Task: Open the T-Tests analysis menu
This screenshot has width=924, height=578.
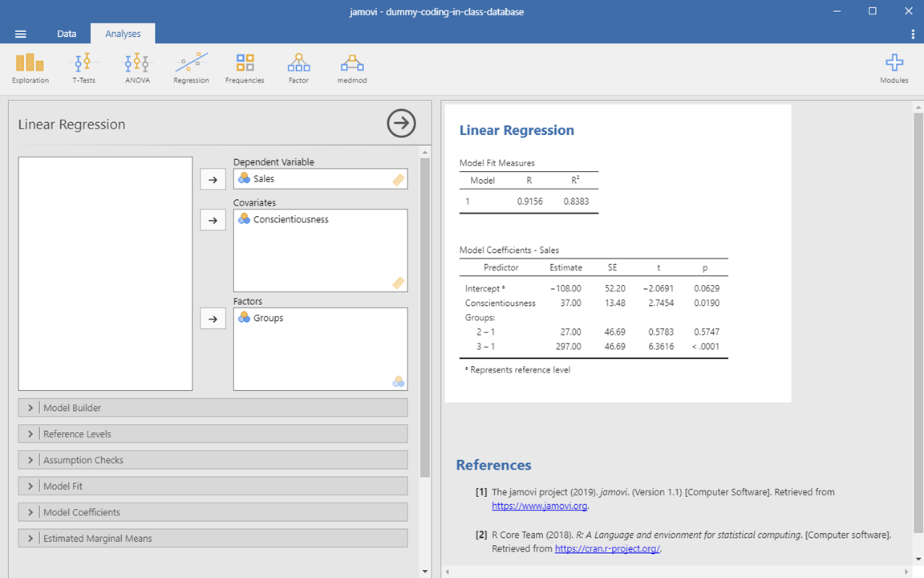Action: [83, 68]
